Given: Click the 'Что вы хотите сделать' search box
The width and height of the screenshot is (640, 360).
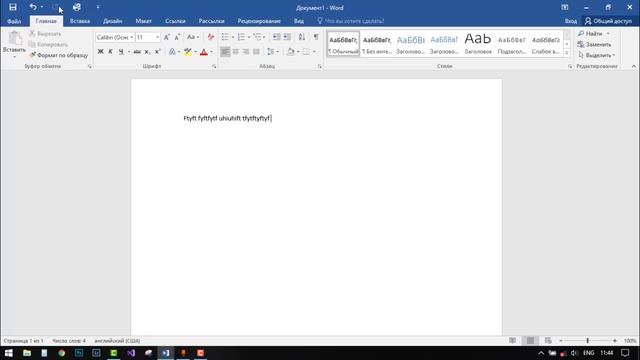Looking at the screenshot, I should (351, 21).
